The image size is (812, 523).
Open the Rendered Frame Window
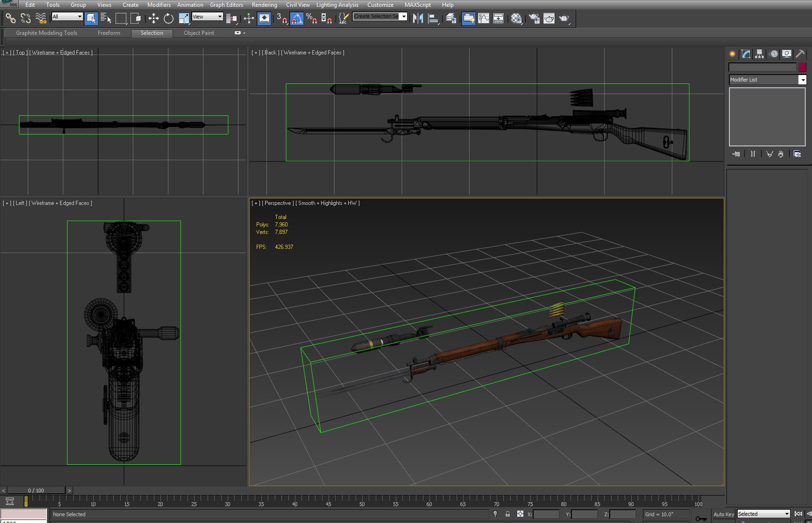tap(549, 18)
